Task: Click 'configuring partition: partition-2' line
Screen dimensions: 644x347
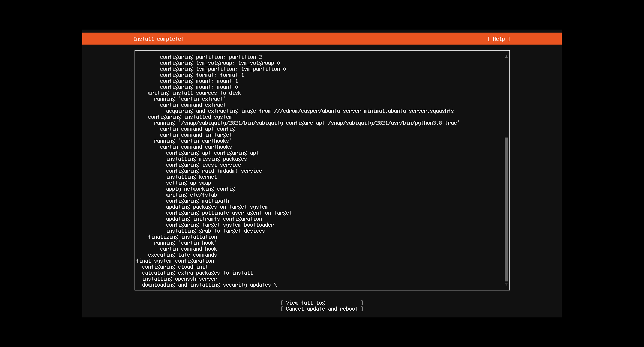Action: pos(211,57)
